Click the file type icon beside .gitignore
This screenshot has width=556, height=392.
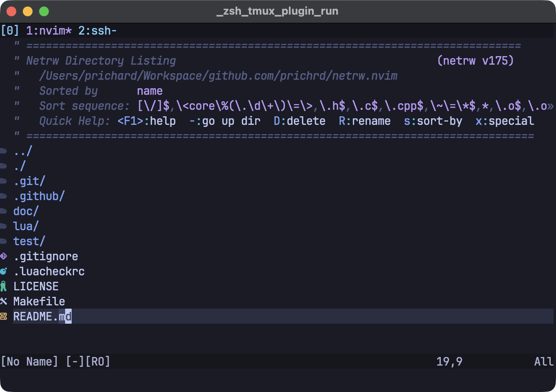point(4,256)
